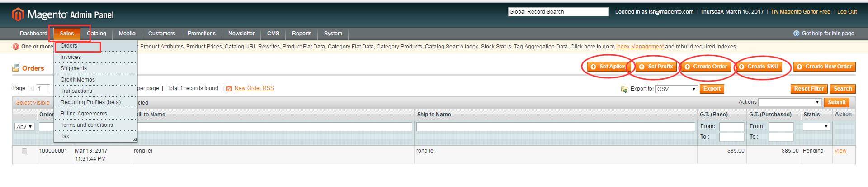The width and height of the screenshot is (868, 187).
Task: Open the Mobile menu
Action: tap(127, 34)
